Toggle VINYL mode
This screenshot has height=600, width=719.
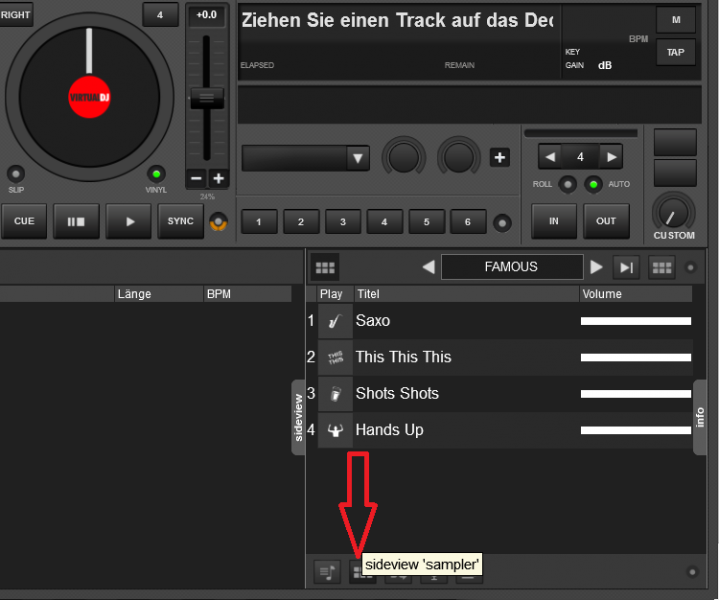[x=156, y=174]
